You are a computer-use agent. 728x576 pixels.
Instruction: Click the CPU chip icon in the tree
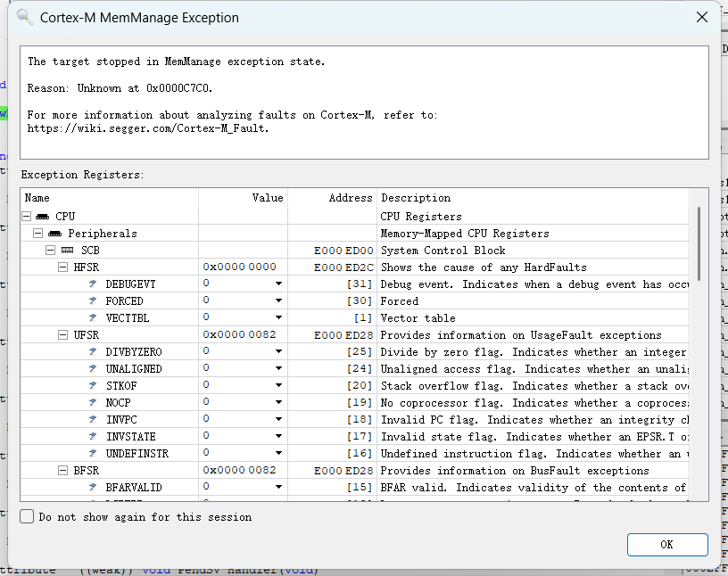[42, 217]
